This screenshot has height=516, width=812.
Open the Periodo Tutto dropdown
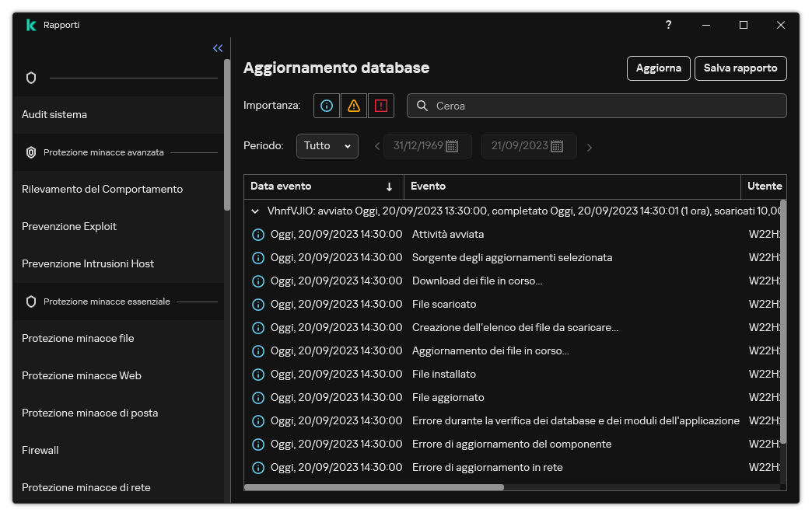[x=327, y=145]
